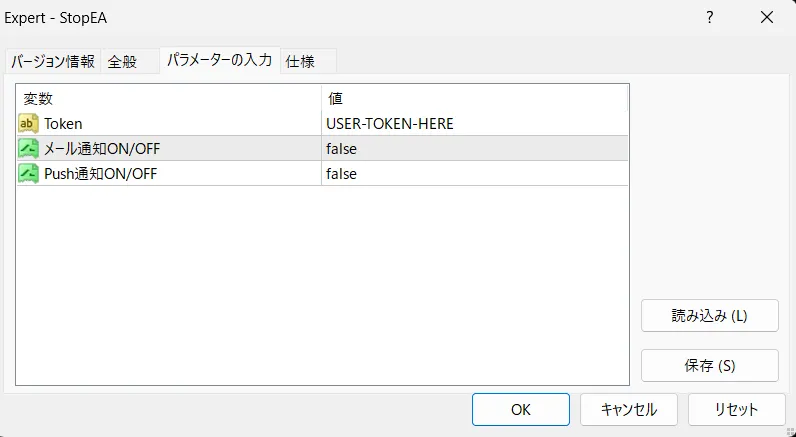Close the Expert - StopEA dialog
Viewport: 796px width, 437px height.
767,17
